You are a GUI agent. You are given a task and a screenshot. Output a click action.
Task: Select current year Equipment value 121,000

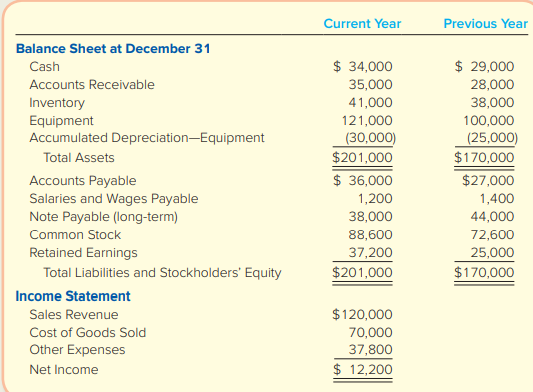coord(367,121)
